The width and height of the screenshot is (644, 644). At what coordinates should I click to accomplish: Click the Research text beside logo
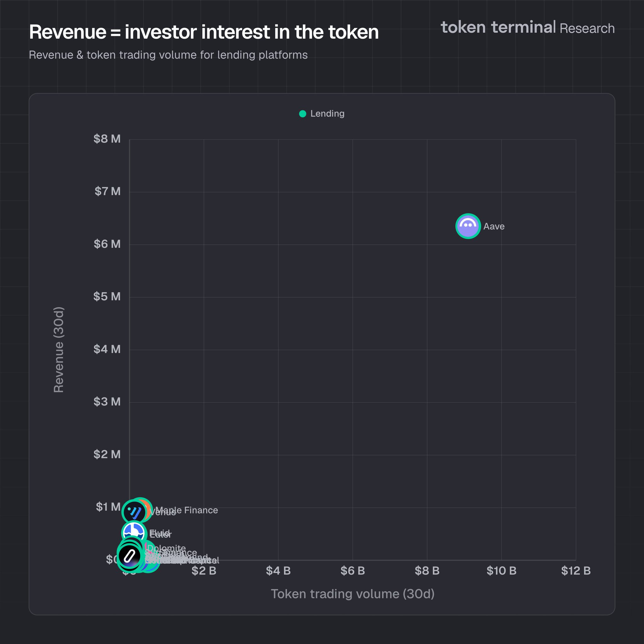point(587,29)
